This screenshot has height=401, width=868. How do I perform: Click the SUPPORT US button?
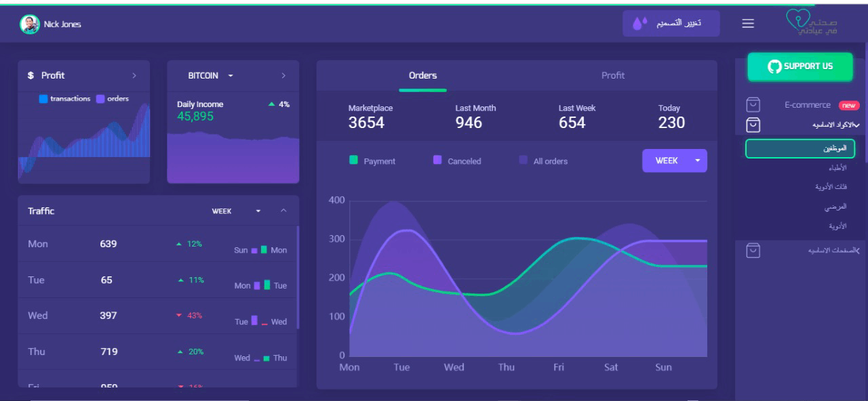(x=800, y=66)
